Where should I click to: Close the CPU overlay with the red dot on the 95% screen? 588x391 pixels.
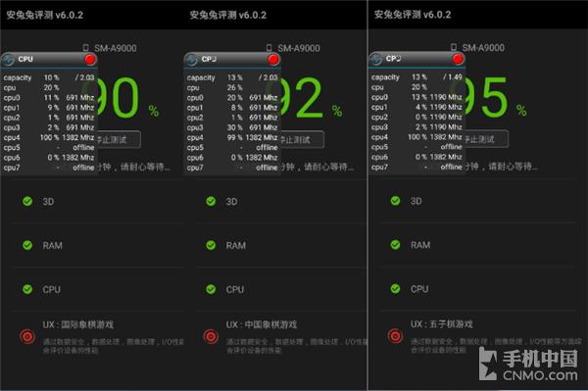[458, 59]
